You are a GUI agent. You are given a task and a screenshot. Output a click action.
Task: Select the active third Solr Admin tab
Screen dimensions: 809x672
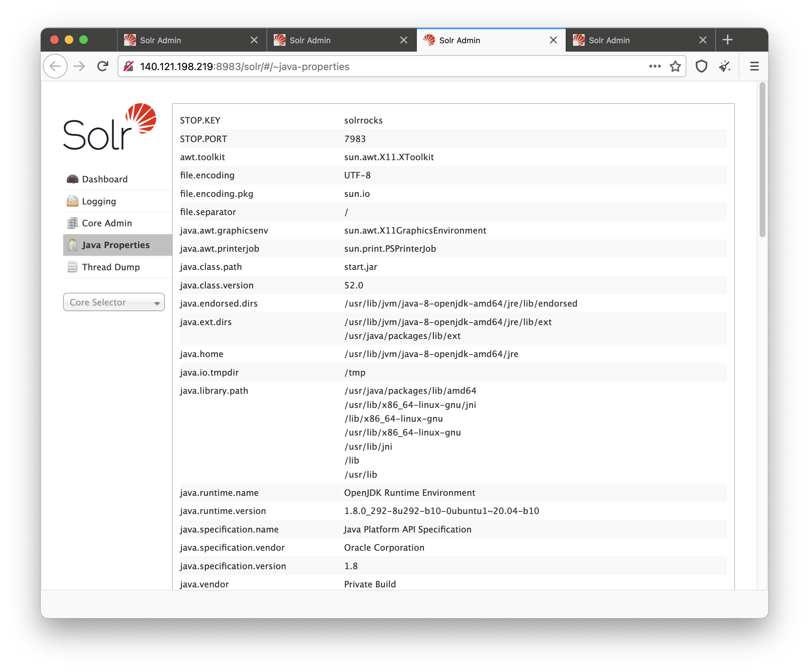tap(491, 40)
